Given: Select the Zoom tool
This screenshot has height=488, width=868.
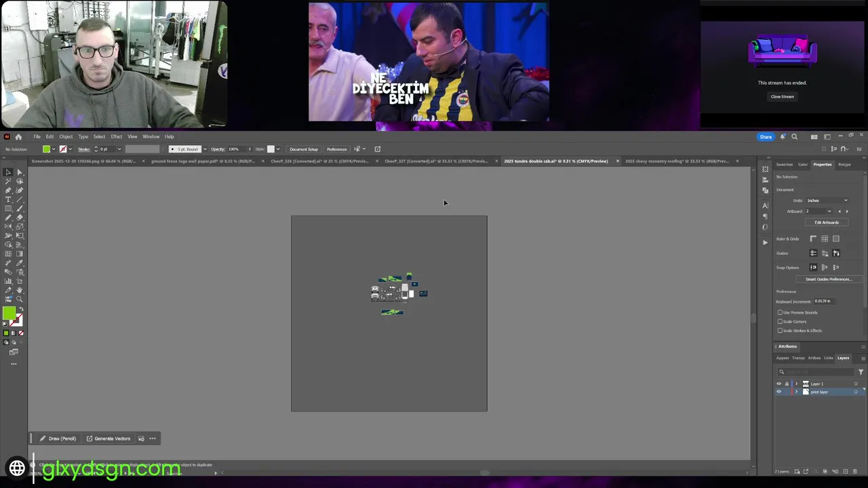Looking at the screenshot, I should pyautogui.click(x=19, y=299).
